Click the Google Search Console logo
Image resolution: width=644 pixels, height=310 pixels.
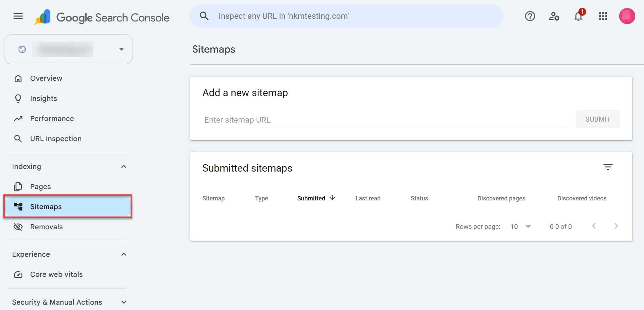(102, 17)
